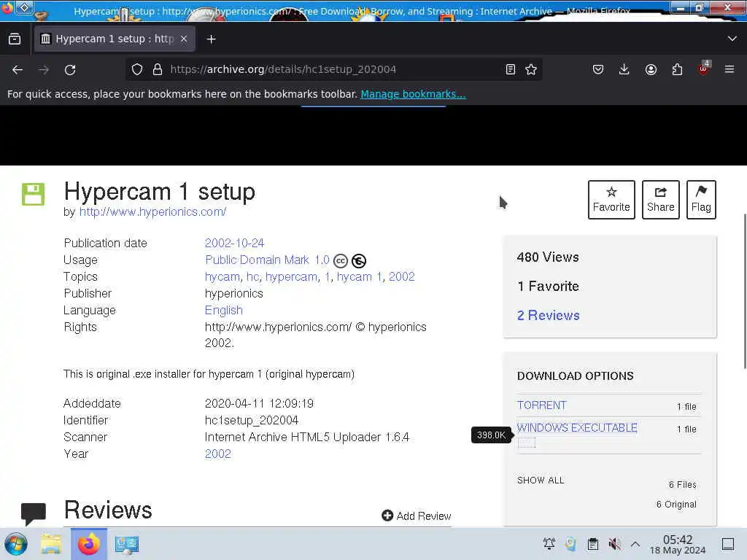Click the 480 Views statistic text
Image resolution: width=747 pixels, height=560 pixels.
coord(548,257)
